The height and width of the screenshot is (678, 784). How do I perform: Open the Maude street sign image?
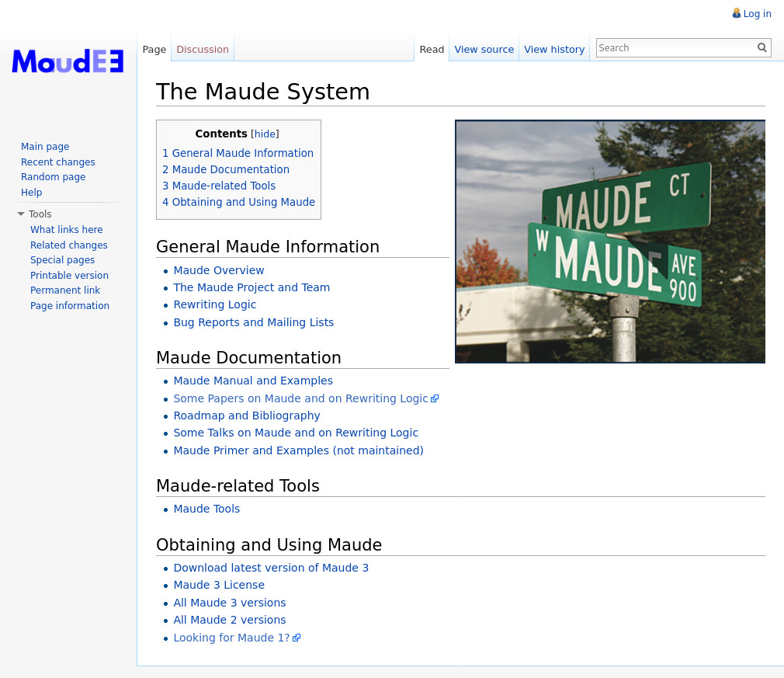coord(609,242)
